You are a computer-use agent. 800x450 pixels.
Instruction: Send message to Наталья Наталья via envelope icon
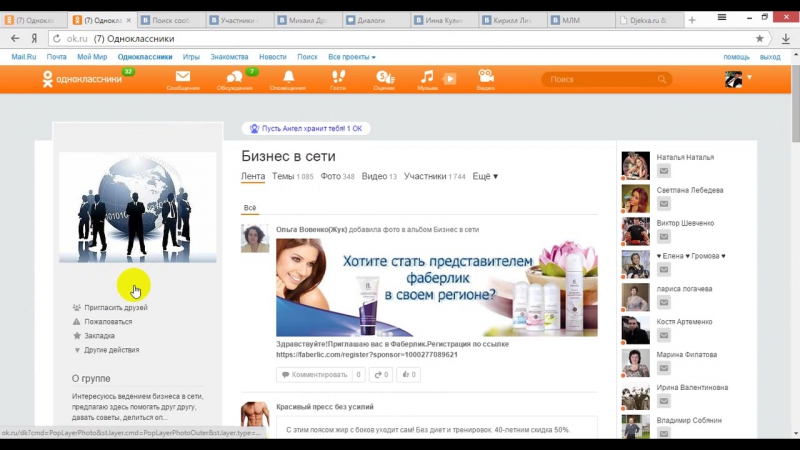[663, 171]
